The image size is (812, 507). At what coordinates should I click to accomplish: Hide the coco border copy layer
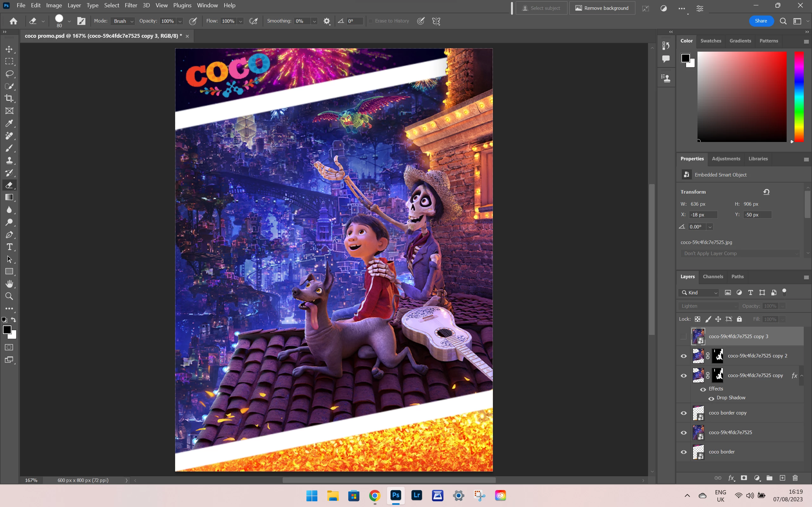[684, 413]
